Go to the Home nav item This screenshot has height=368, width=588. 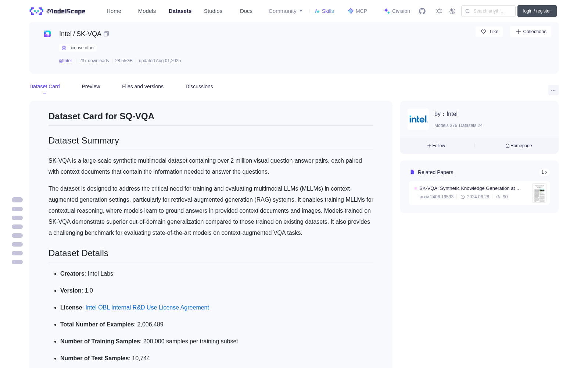114,11
